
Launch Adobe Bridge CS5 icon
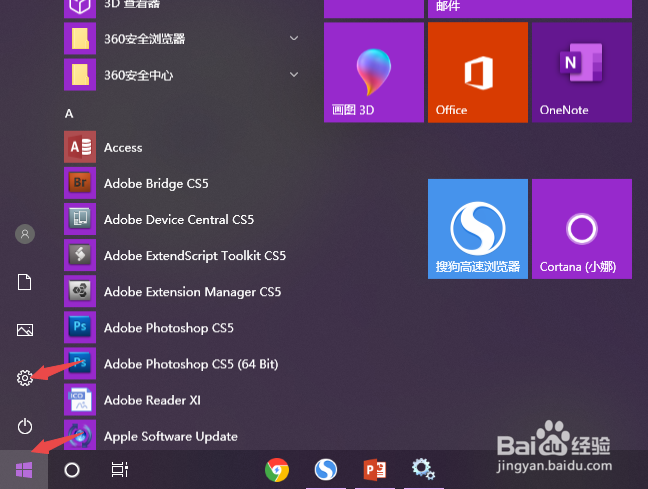click(80, 183)
